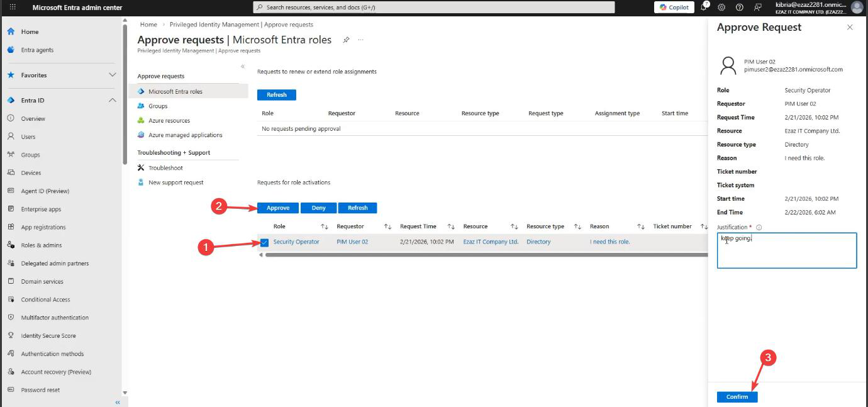Click the Enterprise apps icon
868x407 pixels.
(11, 209)
